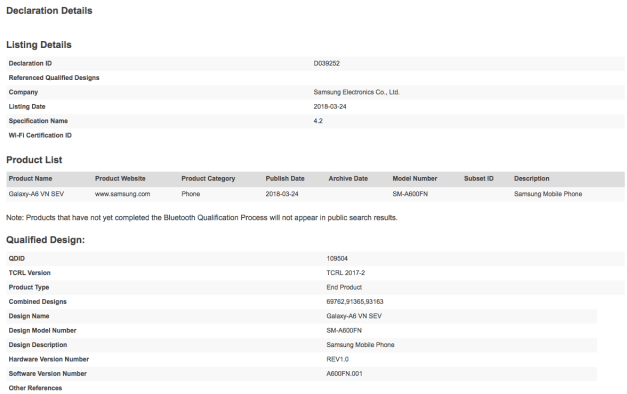Select Galaxy-A6 VN SEV in Product List
The height and width of the screenshot is (394, 627).
[36, 194]
